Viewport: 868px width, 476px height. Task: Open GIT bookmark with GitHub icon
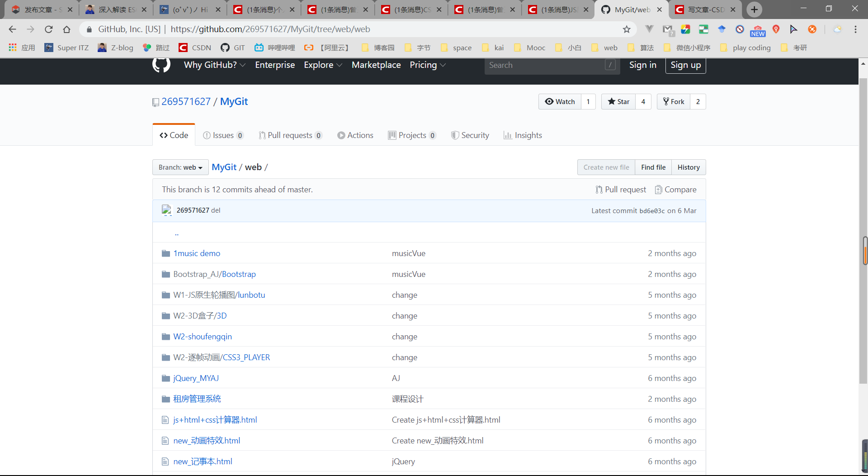(233, 48)
